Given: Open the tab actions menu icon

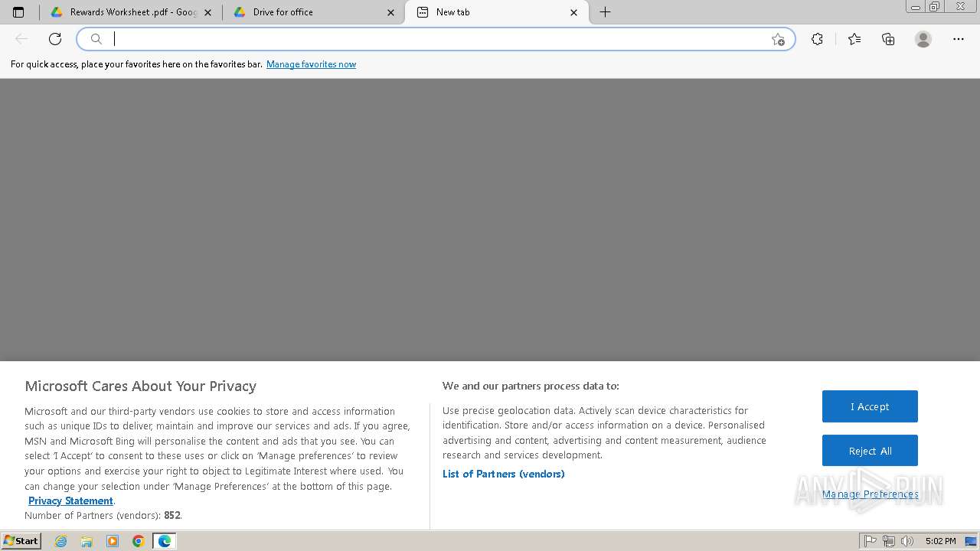Looking at the screenshot, I should [18, 12].
